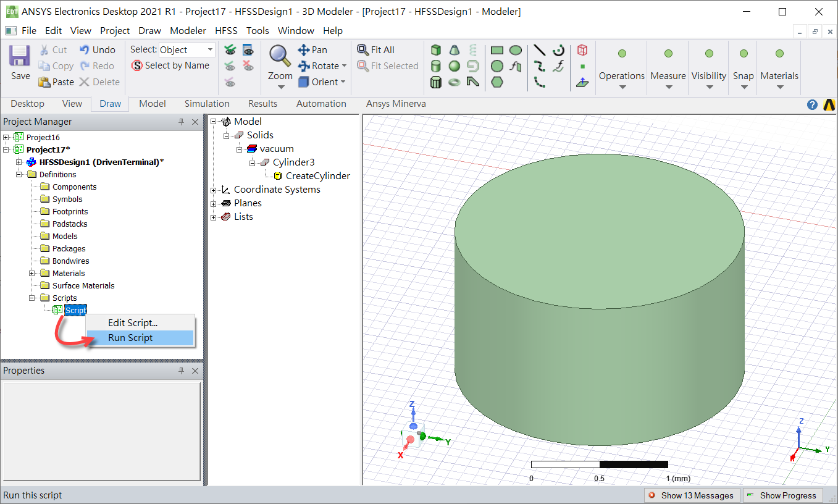
Task: Click the red wireframe Draw region icon
Action: coord(582,50)
